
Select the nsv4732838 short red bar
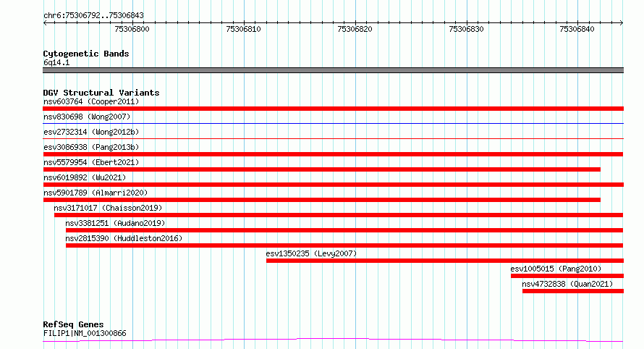(x=573, y=291)
